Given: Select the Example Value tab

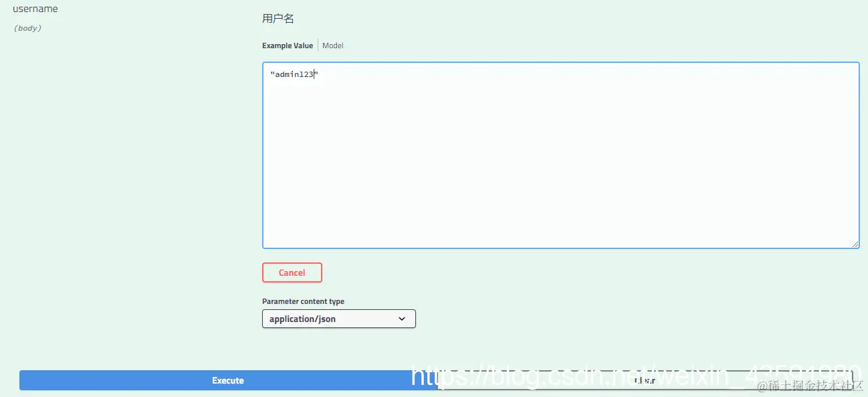Looking at the screenshot, I should pos(288,46).
